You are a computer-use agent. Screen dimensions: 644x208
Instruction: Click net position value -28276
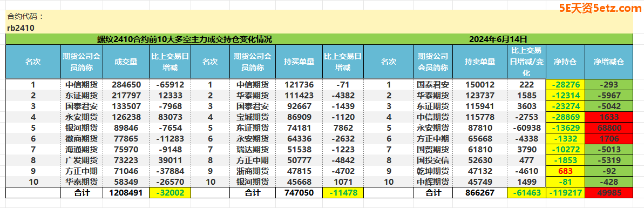click(x=565, y=85)
